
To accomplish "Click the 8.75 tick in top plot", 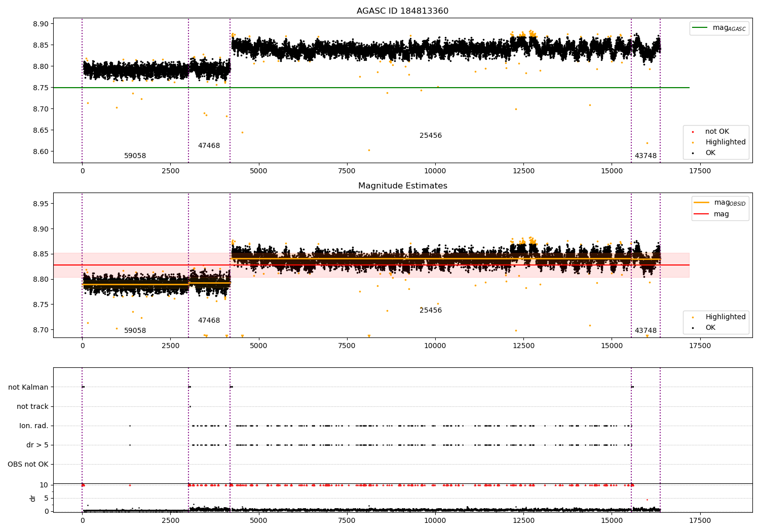I will click(x=41, y=88).
